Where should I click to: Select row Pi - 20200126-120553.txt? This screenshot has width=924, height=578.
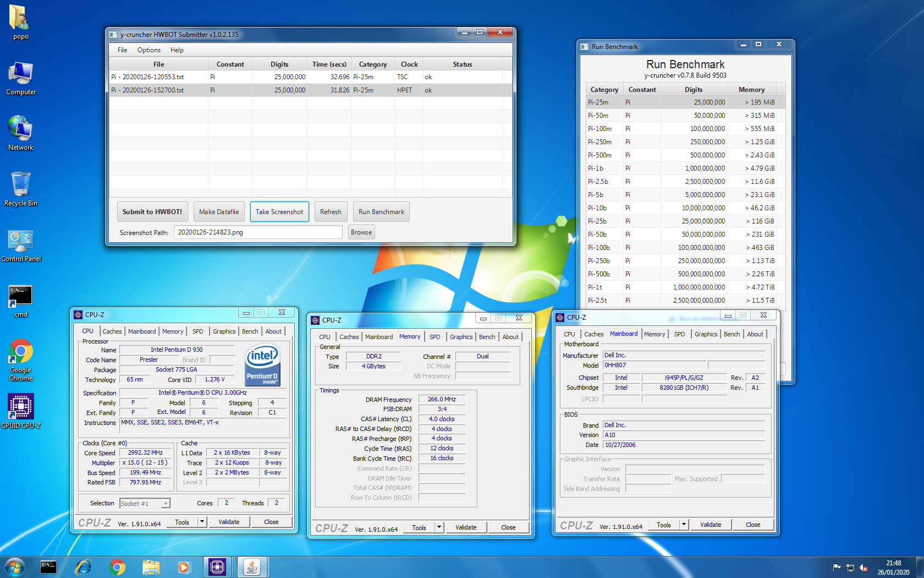coord(311,77)
